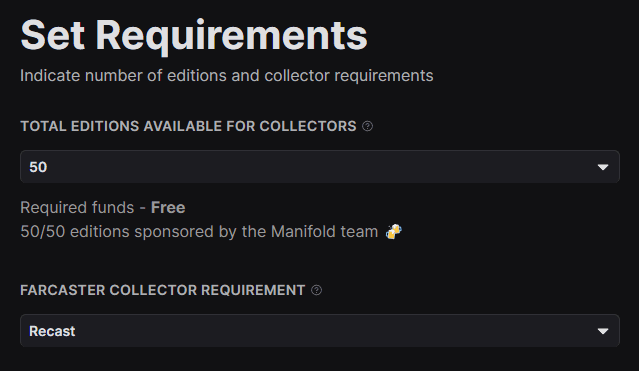Screen dimensions: 639x371
Task: Click the word Farcaster in the requirement label
Action: (x=63, y=290)
